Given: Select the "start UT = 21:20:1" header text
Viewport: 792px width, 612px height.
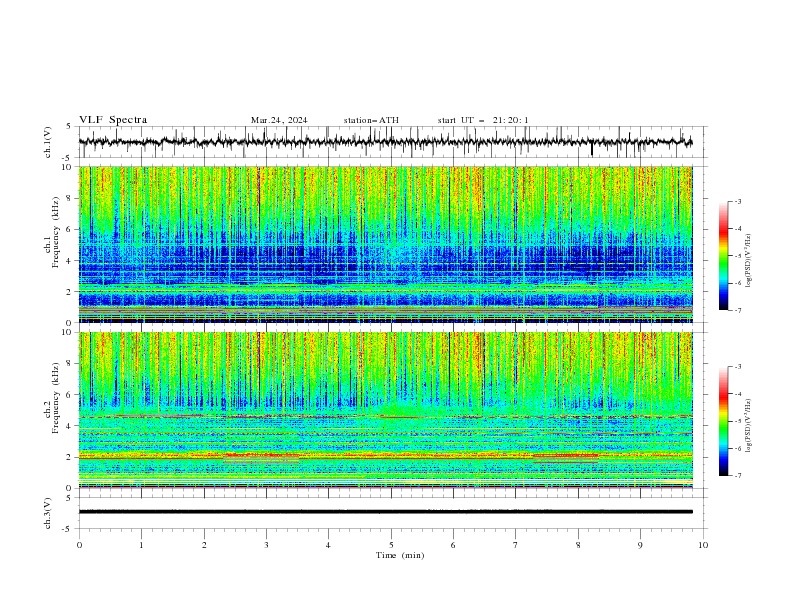Looking at the screenshot, I should pos(483,120).
